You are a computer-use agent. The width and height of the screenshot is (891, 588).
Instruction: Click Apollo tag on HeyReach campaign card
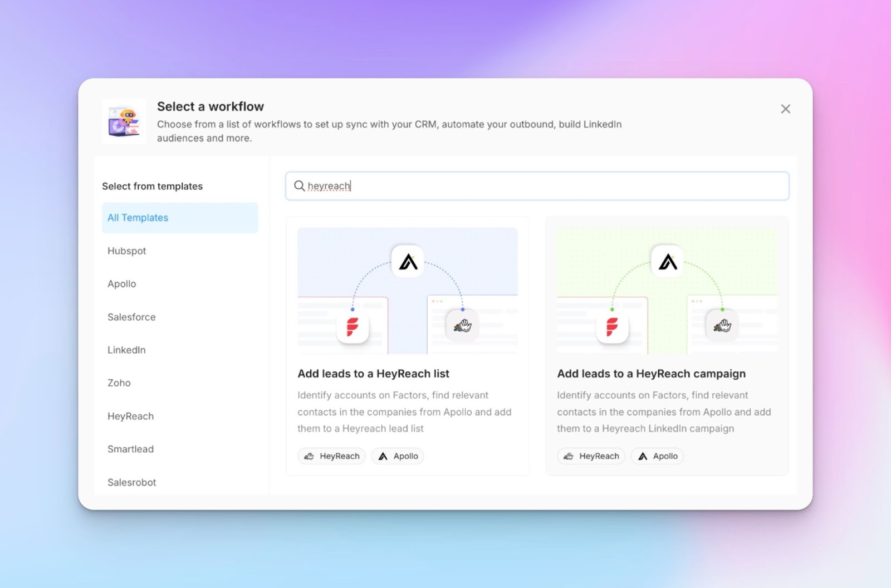[657, 456]
